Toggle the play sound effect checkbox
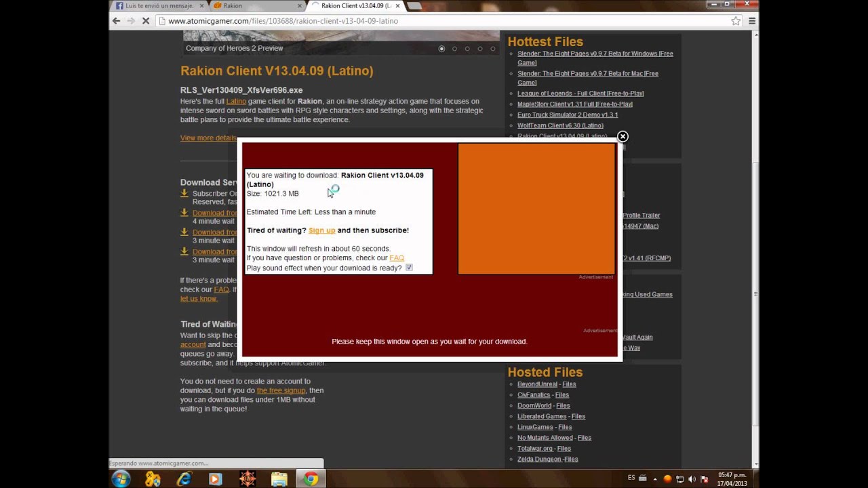This screenshot has width=868, height=488. [409, 268]
